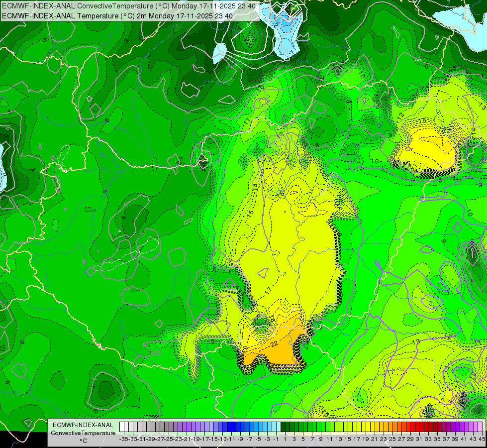Image resolution: width=487 pixels, height=448 pixels.
Task: Click the legend value '43'
Action: click(x=473, y=439)
